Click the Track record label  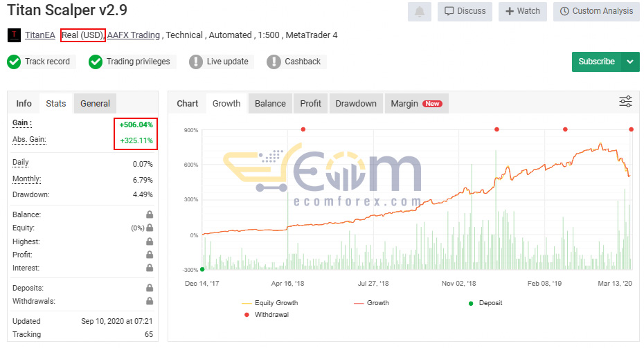click(47, 62)
